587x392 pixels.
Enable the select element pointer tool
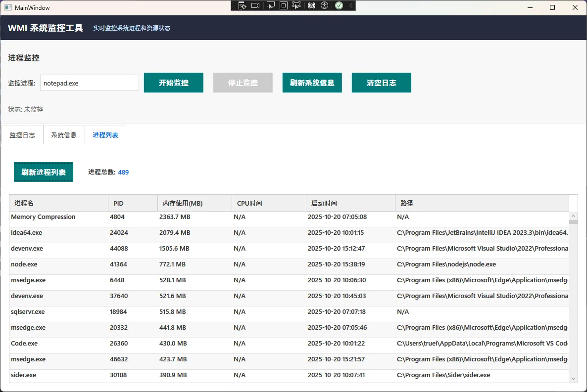pyautogui.click(x=270, y=6)
